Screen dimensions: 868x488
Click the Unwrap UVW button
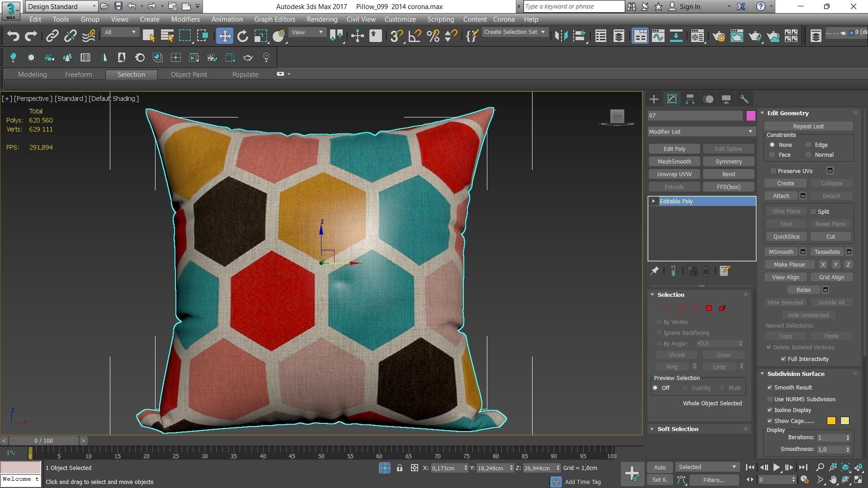(x=674, y=174)
